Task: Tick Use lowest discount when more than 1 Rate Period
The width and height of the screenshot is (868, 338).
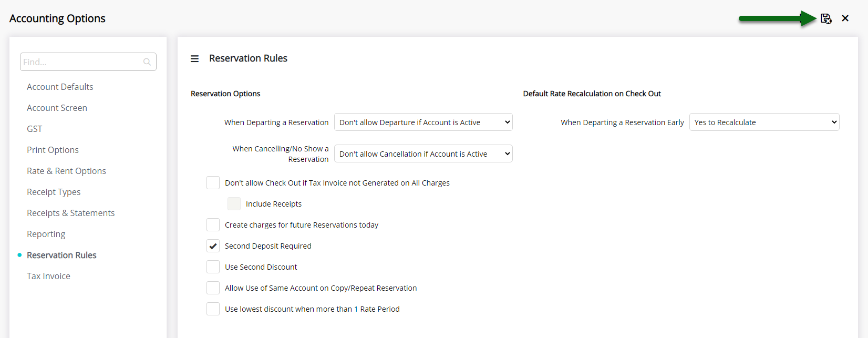Action: 213,309
